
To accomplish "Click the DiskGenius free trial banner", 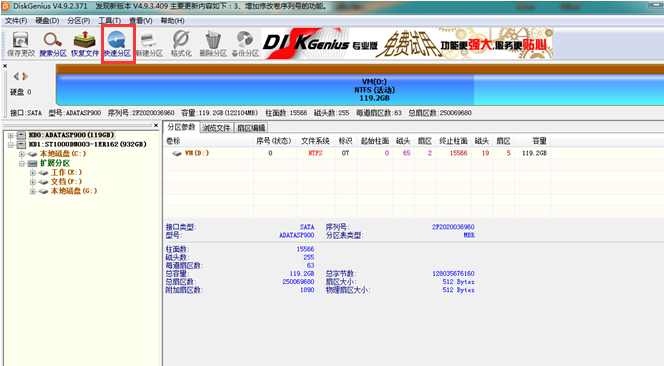I will pyautogui.click(x=407, y=44).
